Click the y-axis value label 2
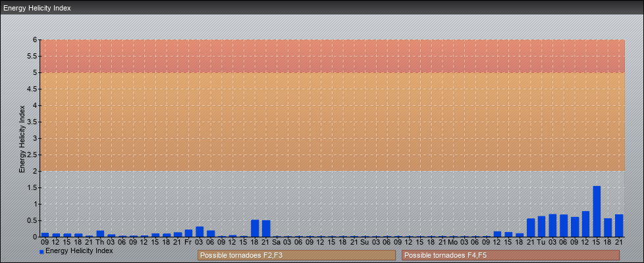Image resolution: width=644 pixels, height=263 pixels. 36,171
